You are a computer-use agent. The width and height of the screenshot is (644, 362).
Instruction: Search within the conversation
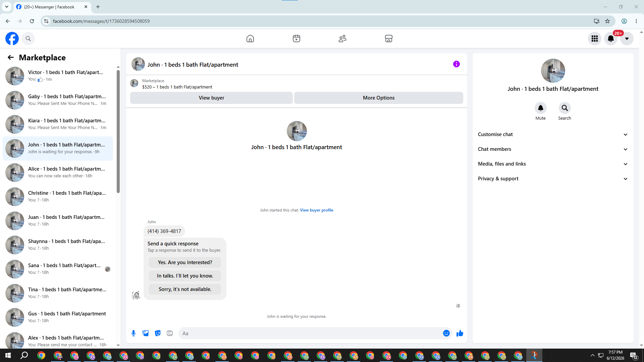click(565, 108)
